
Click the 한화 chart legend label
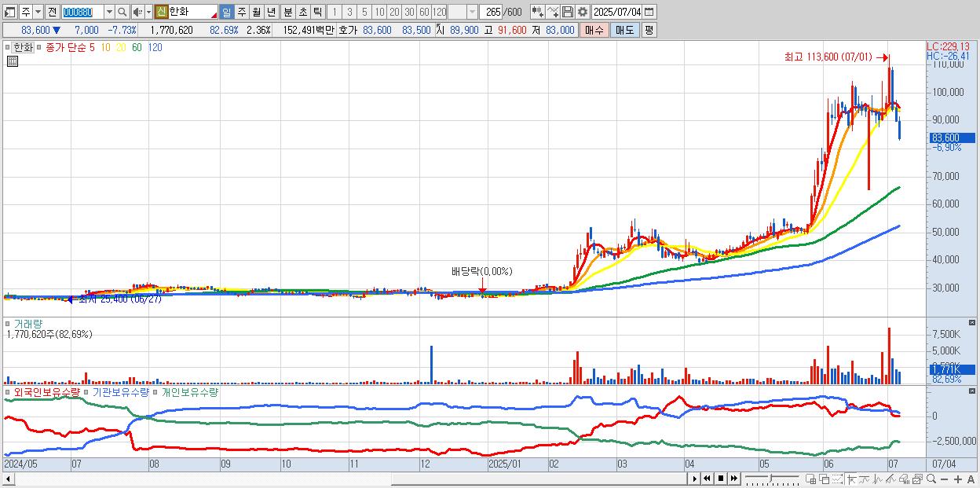(24, 47)
